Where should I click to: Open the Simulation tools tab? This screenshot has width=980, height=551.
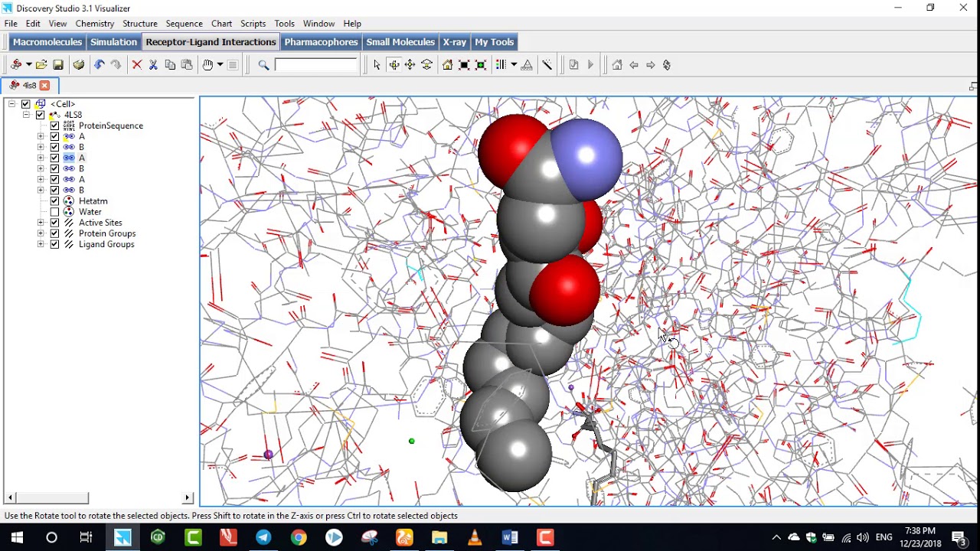click(x=113, y=42)
